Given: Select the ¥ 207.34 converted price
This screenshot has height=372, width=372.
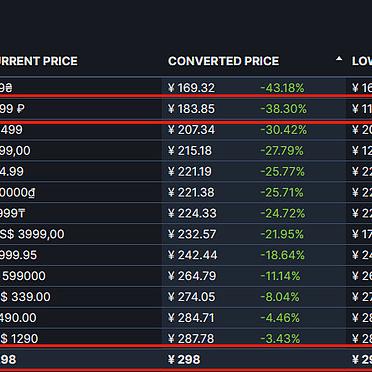Looking at the screenshot, I should pos(191,130).
